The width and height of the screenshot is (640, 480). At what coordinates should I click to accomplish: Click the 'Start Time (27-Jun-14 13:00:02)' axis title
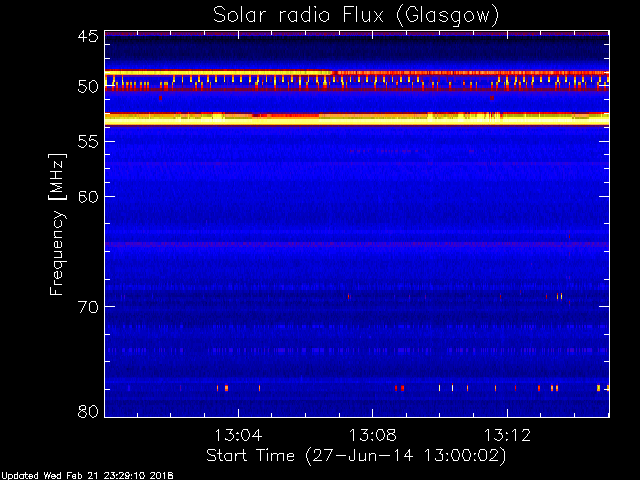click(356, 456)
